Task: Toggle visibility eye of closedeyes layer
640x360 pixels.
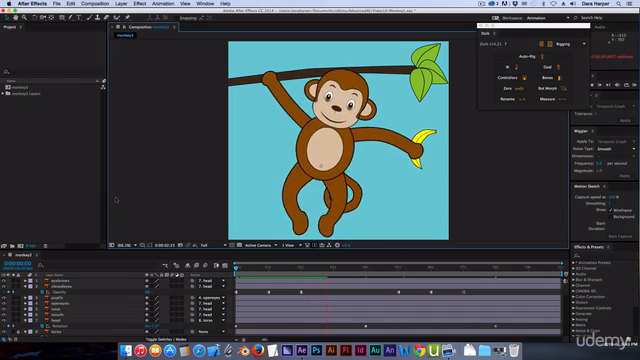Action: click(4, 287)
